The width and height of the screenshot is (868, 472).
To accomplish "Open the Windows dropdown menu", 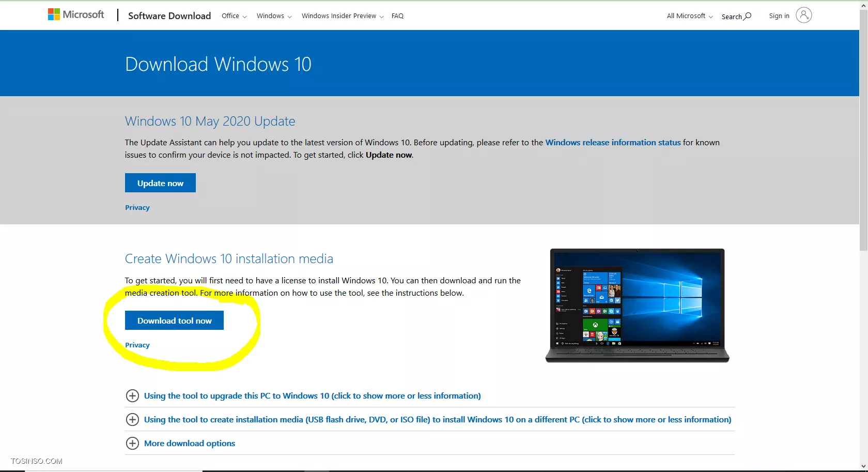I will 274,16.
